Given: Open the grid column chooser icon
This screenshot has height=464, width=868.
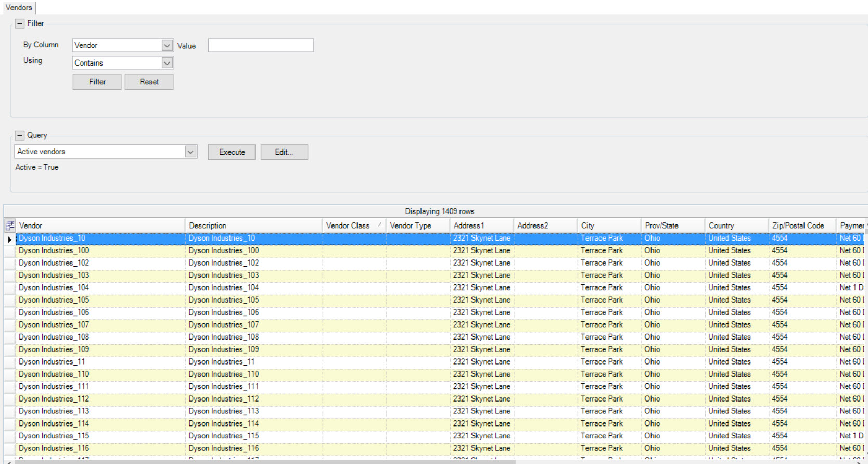Looking at the screenshot, I should [10, 225].
